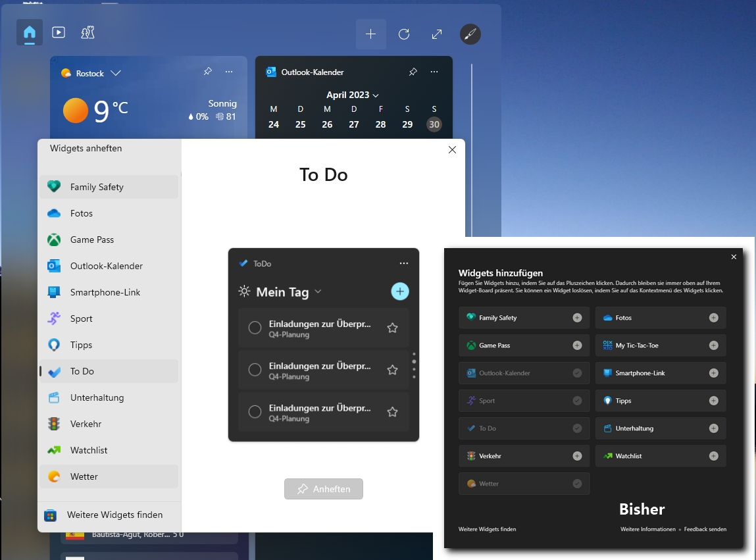
Task: Select day 25 in the Outlook calendar
Action: pos(301,124)
